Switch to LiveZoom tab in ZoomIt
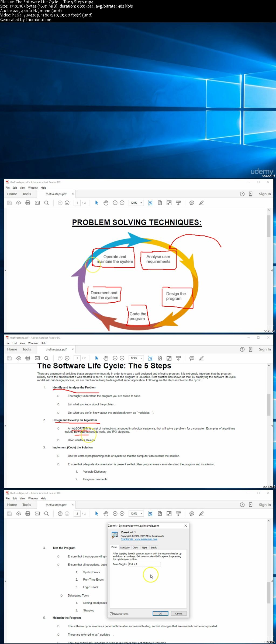This screenshot has width=276, height=644. 125,548
